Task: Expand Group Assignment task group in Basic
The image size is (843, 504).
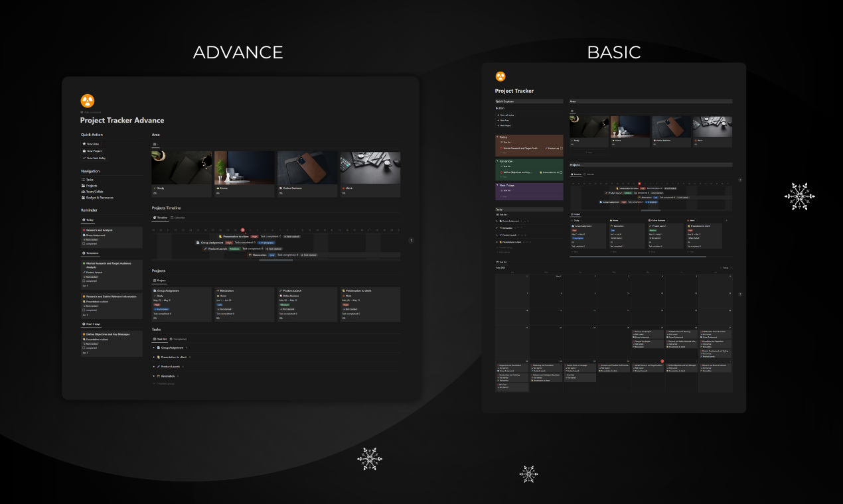Action: click(x=497, y=221)
